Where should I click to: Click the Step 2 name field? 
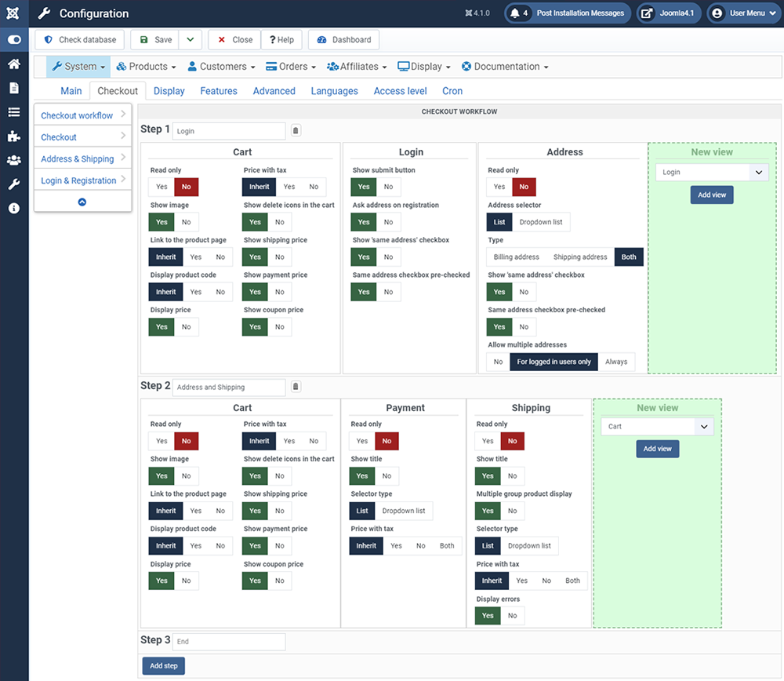pos(229,388)
